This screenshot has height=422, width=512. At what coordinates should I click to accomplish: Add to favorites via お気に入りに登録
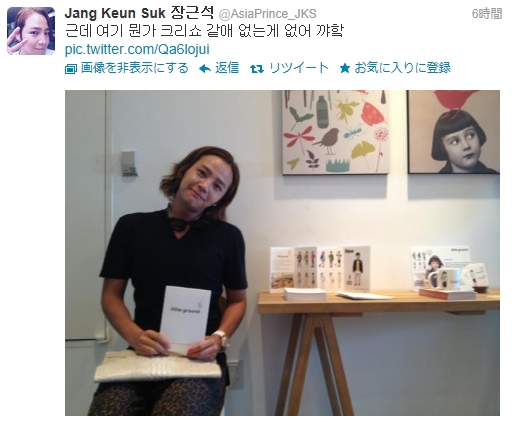[x=402, y=68]
